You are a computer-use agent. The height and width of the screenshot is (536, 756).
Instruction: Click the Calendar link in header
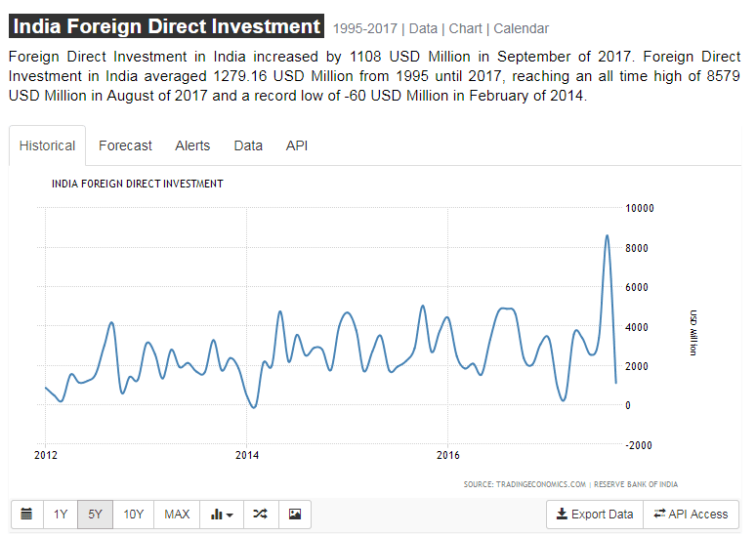[521, 29]
